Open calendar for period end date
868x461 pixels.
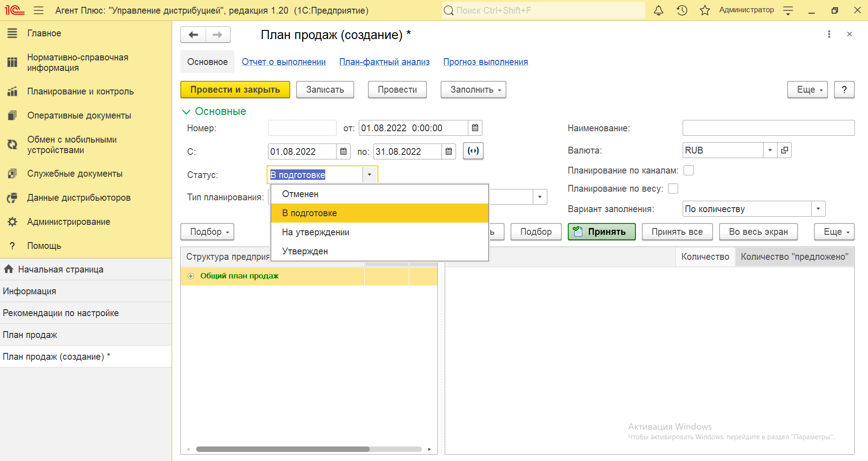[449, 152]
